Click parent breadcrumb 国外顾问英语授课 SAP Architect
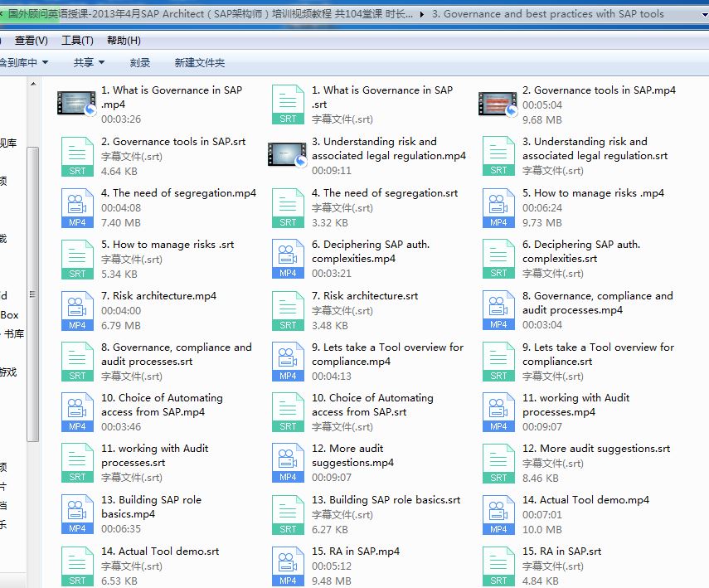 coord(211,14)
